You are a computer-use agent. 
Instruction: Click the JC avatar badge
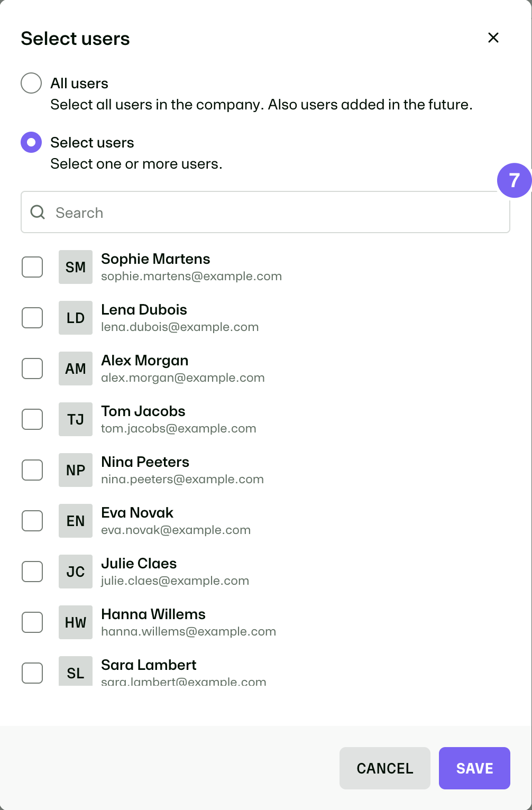[76, 572]
